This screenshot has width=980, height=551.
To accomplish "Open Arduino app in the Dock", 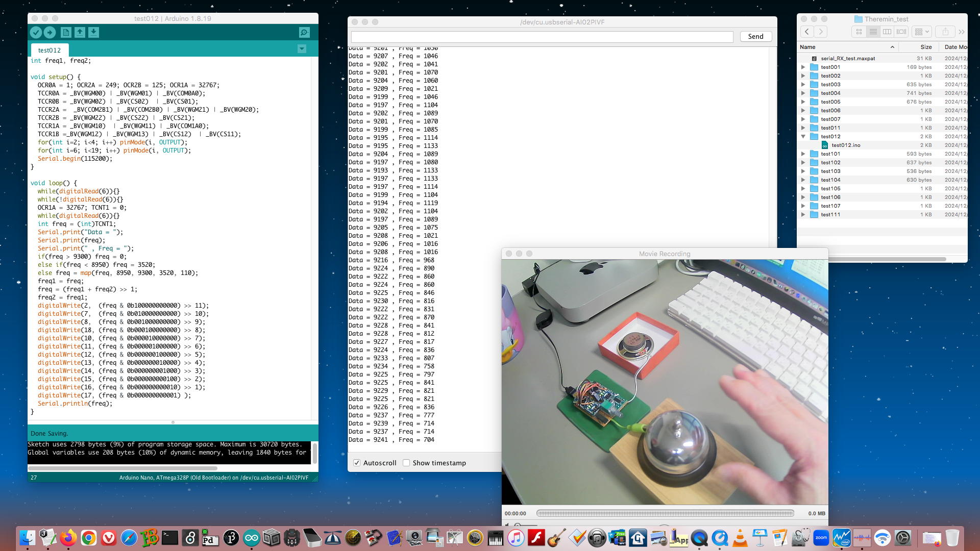I will 251,538.
